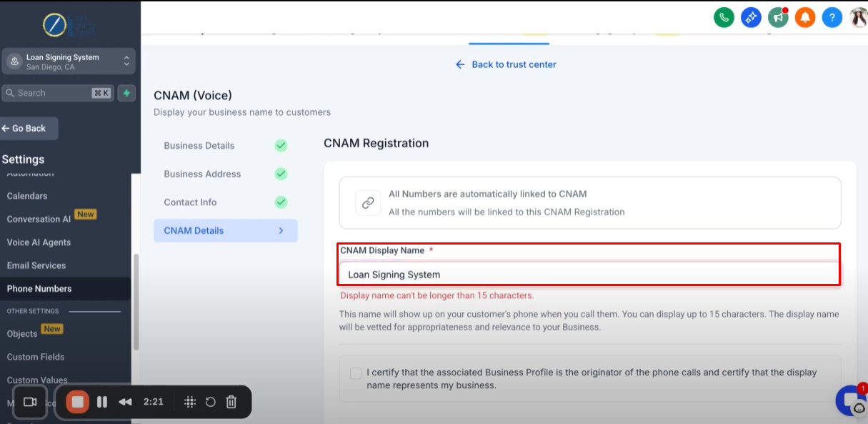
Task: Open the orange bell notifications icon
Action: tap(805, 17)
